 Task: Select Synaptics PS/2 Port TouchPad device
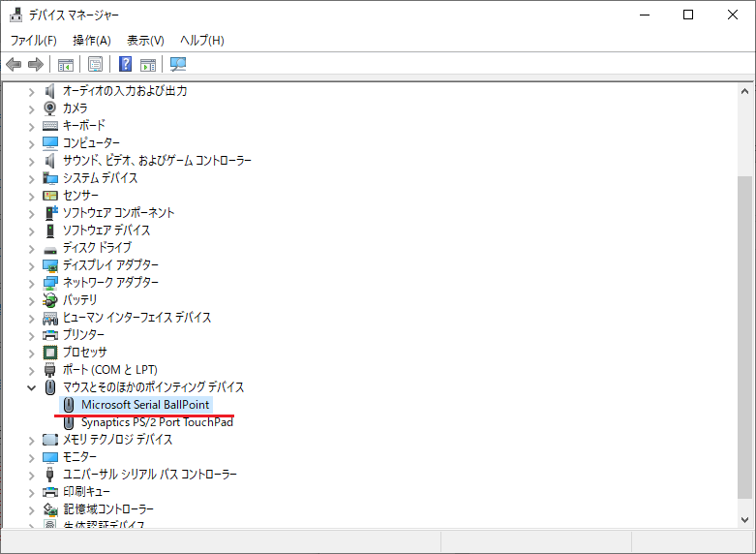(157, 422)
